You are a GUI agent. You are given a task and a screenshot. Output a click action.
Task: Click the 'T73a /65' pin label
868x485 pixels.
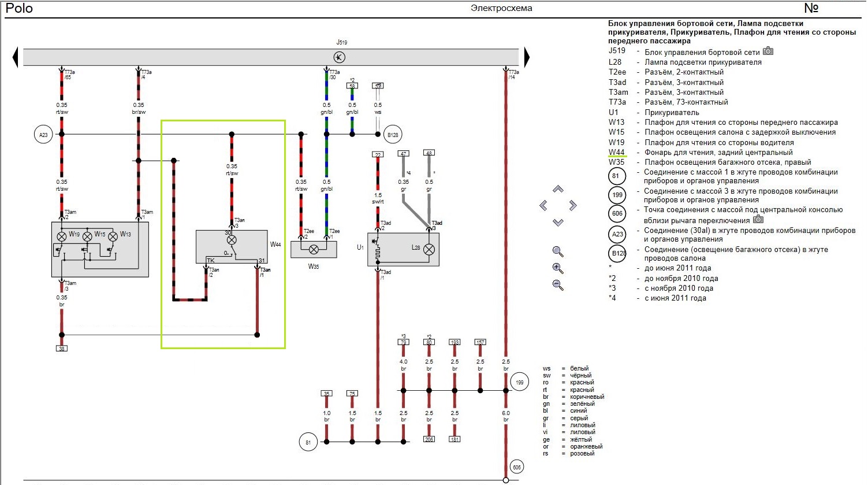click(69, 75)
